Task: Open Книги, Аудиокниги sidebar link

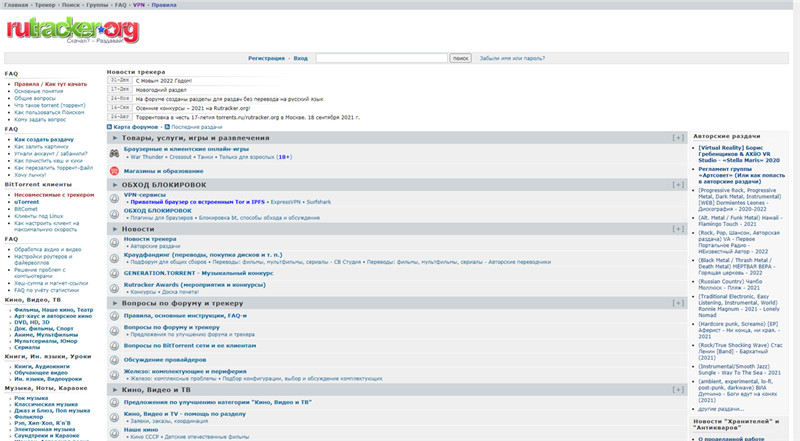Action: 42,366
